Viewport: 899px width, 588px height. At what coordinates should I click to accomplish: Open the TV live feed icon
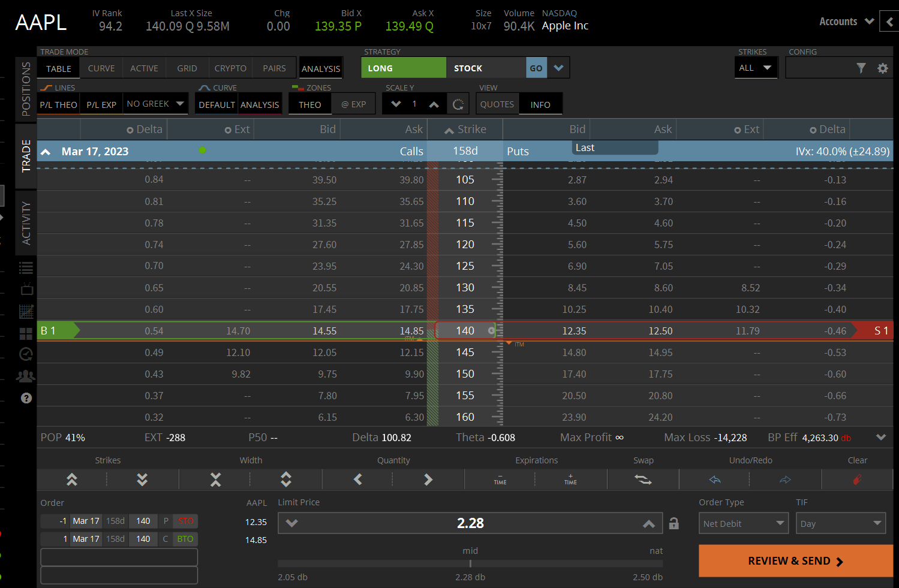pyautogui.click(x=26, y=290)
